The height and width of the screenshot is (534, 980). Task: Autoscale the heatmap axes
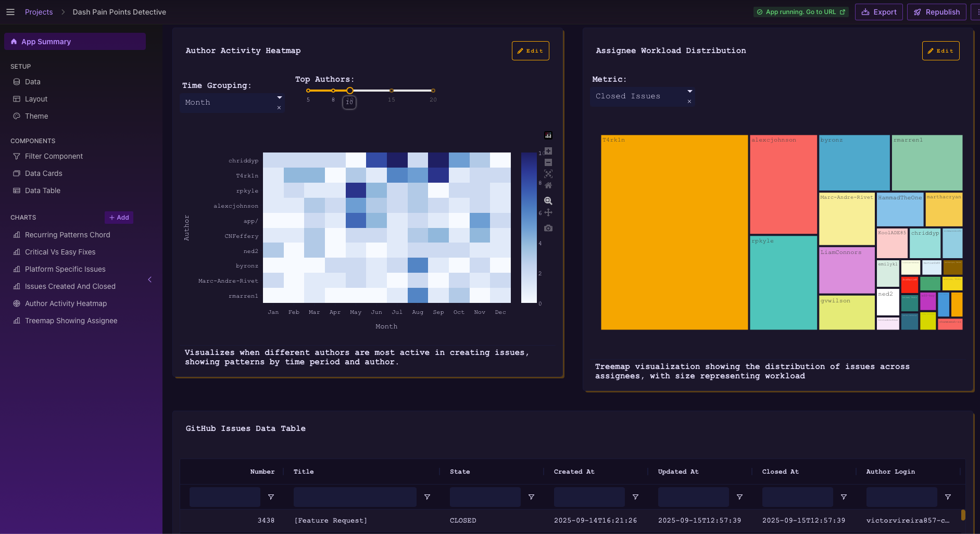pos(548,174)
